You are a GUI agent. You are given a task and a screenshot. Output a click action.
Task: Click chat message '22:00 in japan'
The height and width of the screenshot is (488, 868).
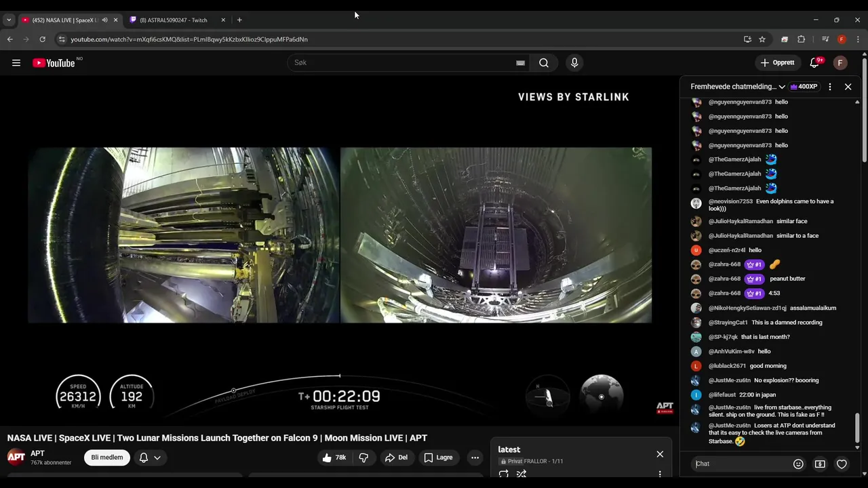[759, 394]
